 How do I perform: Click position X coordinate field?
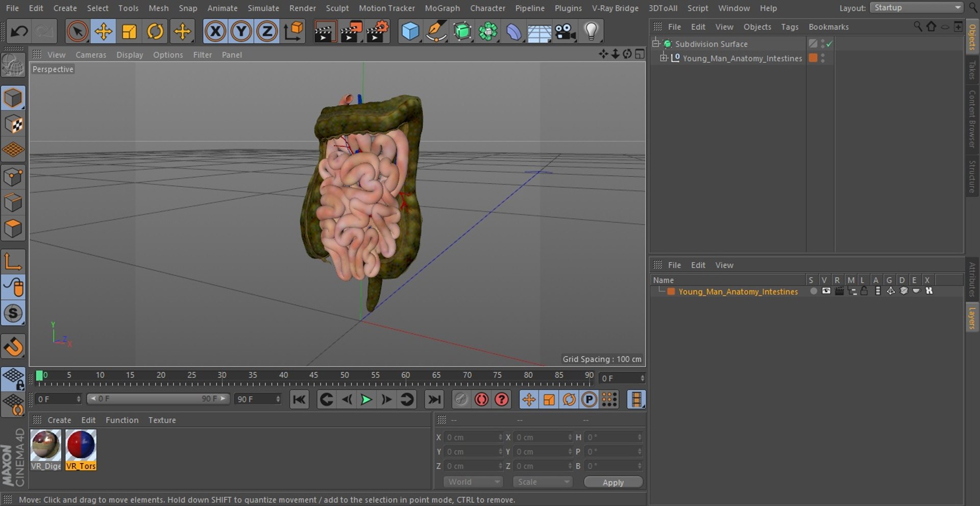[474, 438]
